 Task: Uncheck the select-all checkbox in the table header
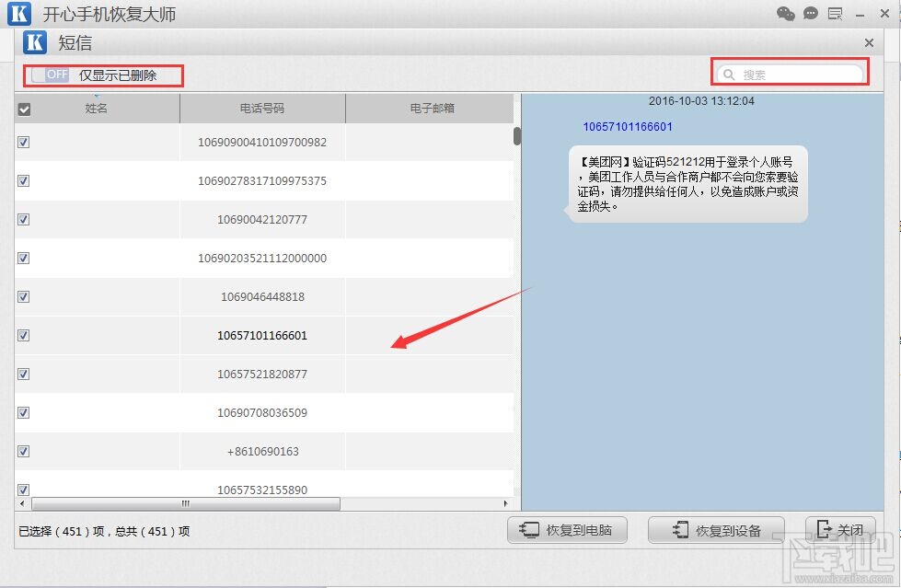(x=23, y=108)
